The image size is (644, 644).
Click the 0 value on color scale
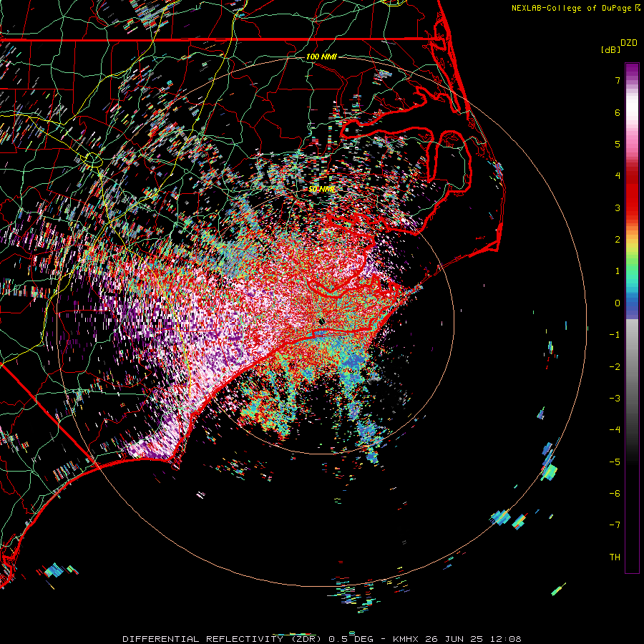(618, 303)
